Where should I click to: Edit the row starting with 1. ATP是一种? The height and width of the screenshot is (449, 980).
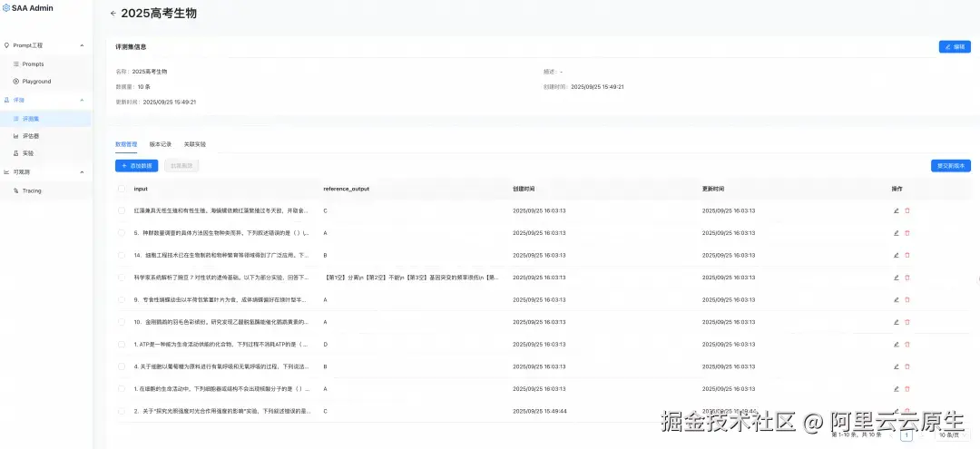click(x=896, y=344)
